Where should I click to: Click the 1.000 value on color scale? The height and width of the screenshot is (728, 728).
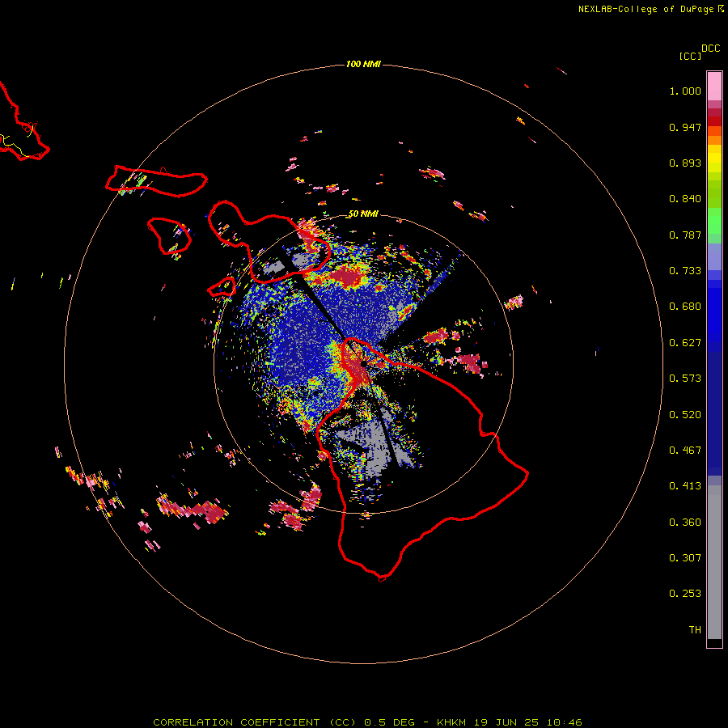pyautogui.click(x=685, y=91)
